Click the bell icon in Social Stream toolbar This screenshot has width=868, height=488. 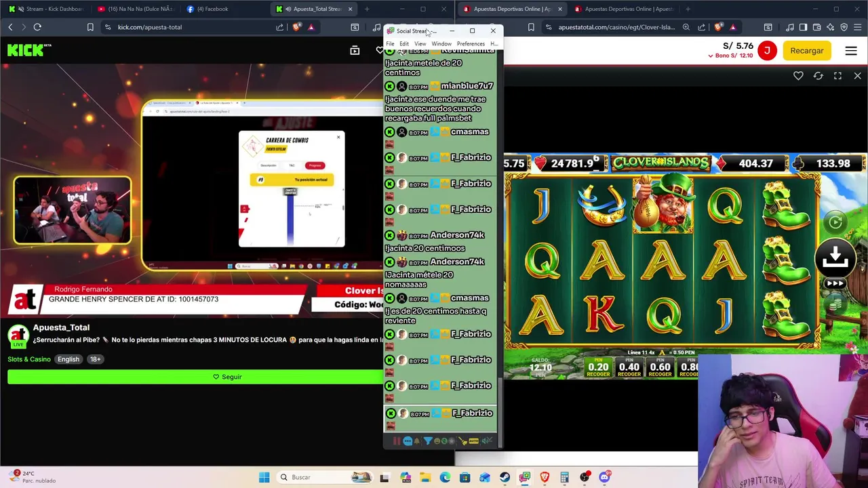click(416, 441)
